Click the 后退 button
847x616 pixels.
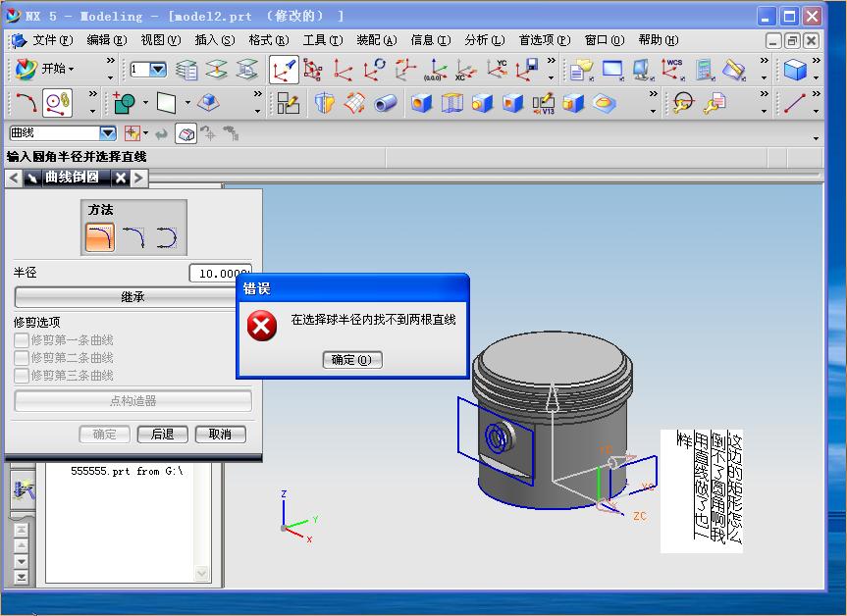point(163,435)
